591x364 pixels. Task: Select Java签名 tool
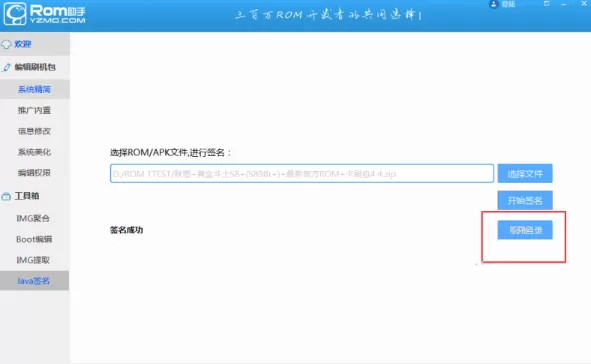[x=35, y=281]
